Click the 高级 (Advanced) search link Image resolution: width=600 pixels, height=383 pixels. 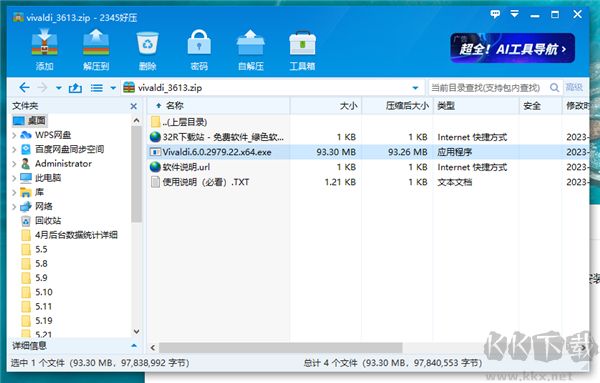(574, 88)
